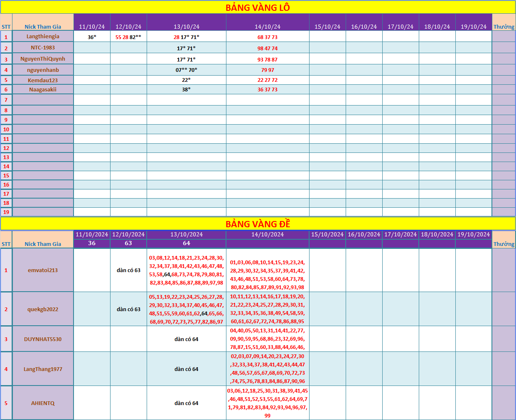Click the 15/10/2024 header in Đề table
Screen dimensions: 516x420
[327, 234]
